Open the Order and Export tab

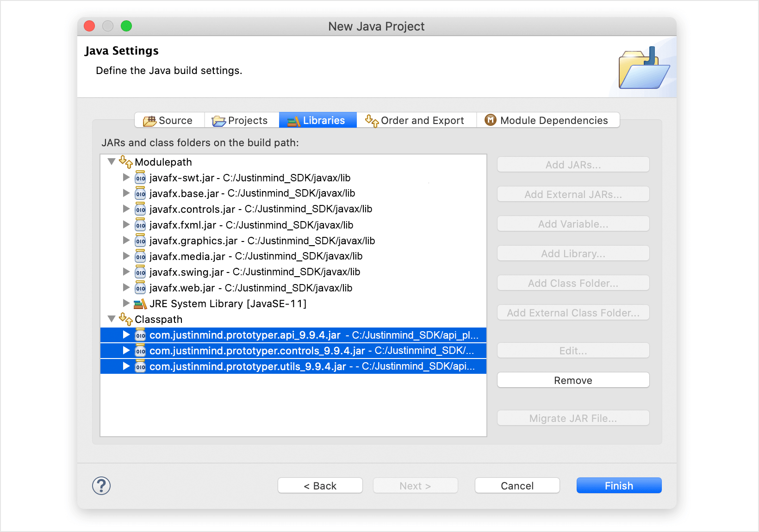[417, 120]
